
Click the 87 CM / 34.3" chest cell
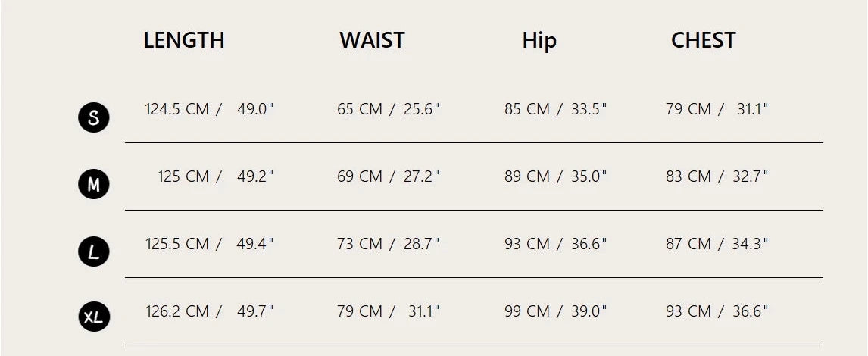point(717,244)
